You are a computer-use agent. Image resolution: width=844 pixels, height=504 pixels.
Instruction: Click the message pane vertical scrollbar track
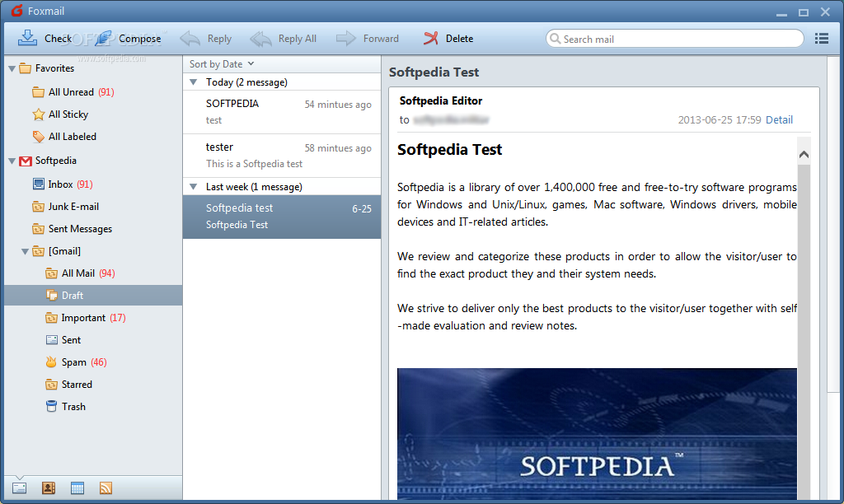[x=804, y=334]
